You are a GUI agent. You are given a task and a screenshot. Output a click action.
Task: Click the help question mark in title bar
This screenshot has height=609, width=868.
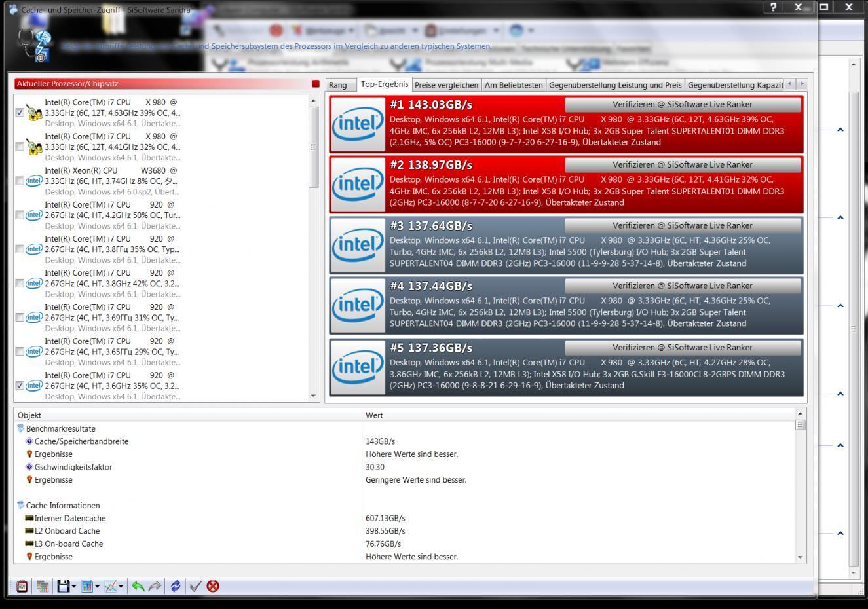774,7
